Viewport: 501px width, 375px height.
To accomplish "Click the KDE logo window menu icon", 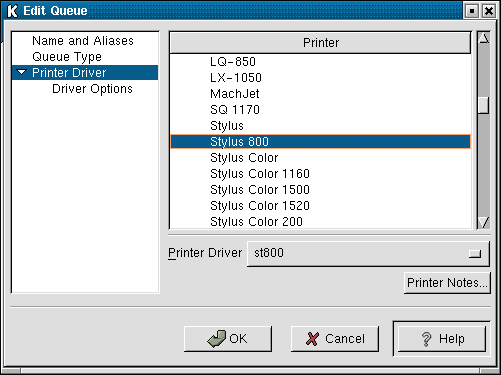I will pyautogui.click(x=12, y=11).
